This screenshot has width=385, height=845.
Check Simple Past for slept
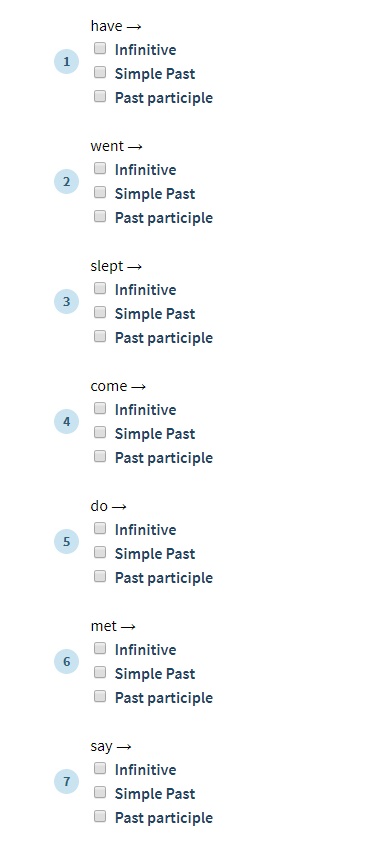pos(100,313)
